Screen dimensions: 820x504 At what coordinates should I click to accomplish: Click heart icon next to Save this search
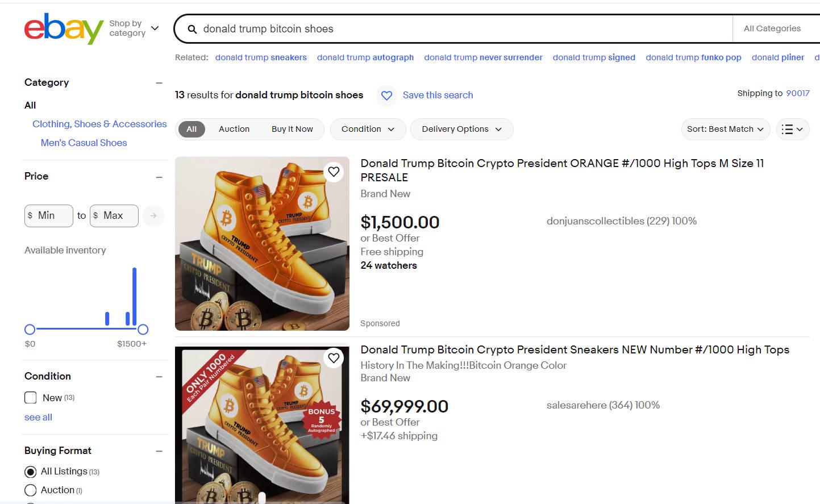[386, 95]
